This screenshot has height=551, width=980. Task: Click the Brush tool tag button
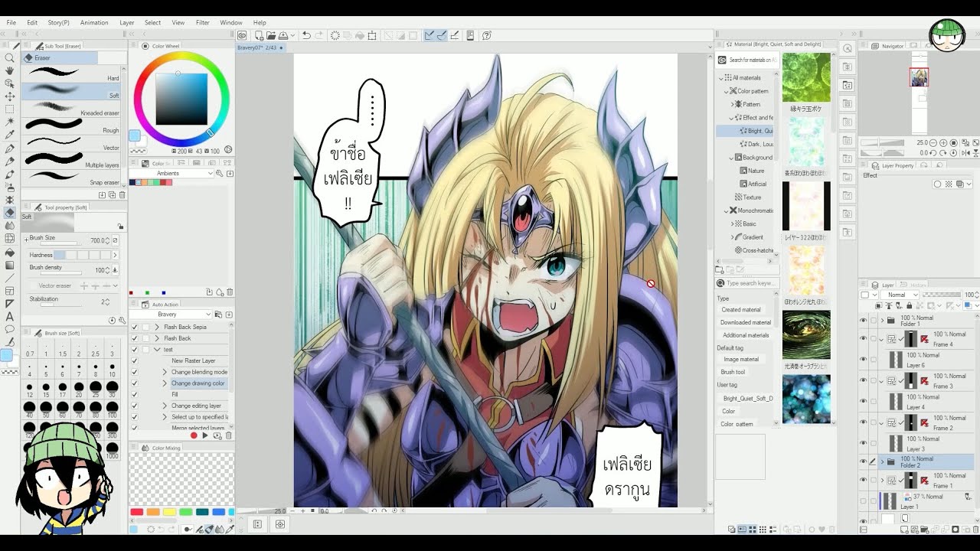pyautogui.click(x=733, y=372)
